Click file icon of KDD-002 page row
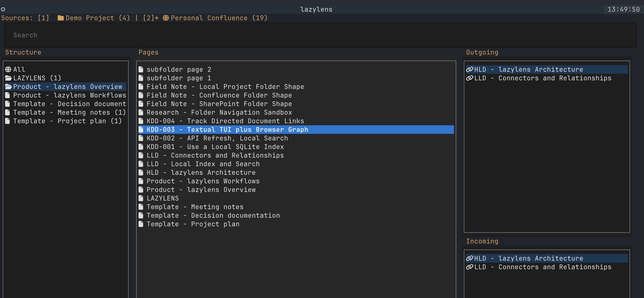The image size is (644, 298). pyautogui.click(x=141, y=138)
